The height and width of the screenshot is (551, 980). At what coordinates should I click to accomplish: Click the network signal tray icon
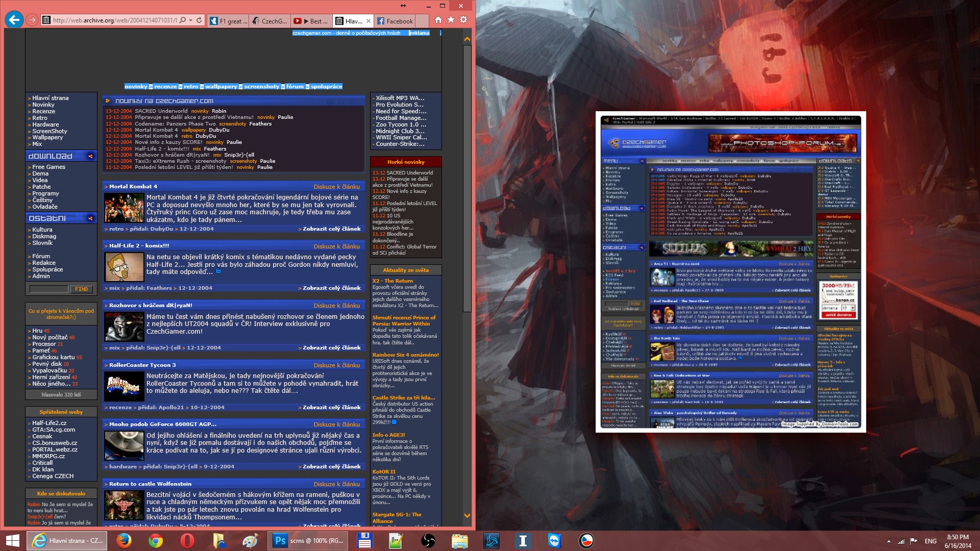(x=901, y=541)
